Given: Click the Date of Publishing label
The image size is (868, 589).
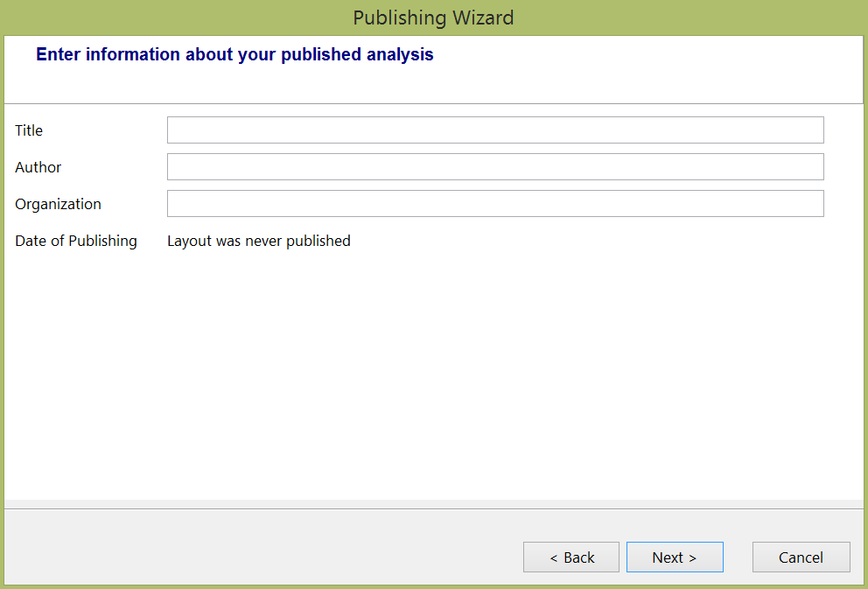Looking at the screenshot, I should [x=76, y=241].
